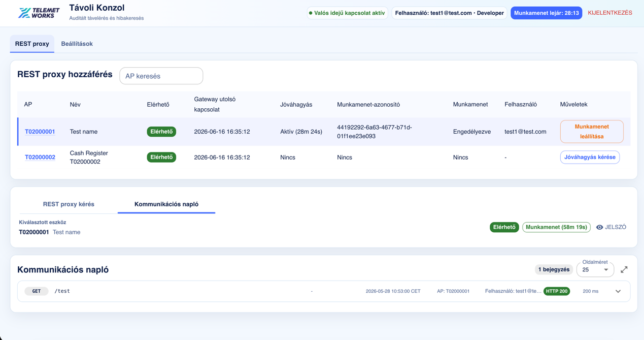Switch to the REST proxy tab
Viewport: 644px width, 340px height.
[32, 44]
